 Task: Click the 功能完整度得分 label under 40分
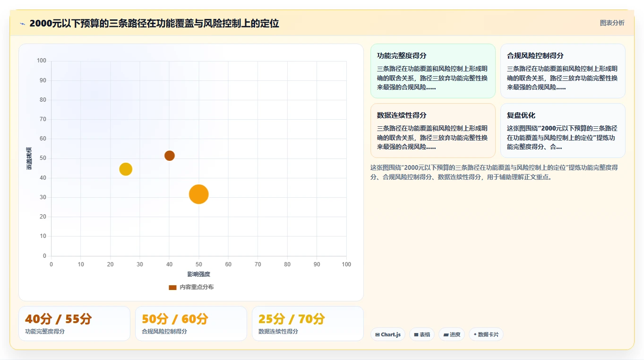[x=45, y=332]
